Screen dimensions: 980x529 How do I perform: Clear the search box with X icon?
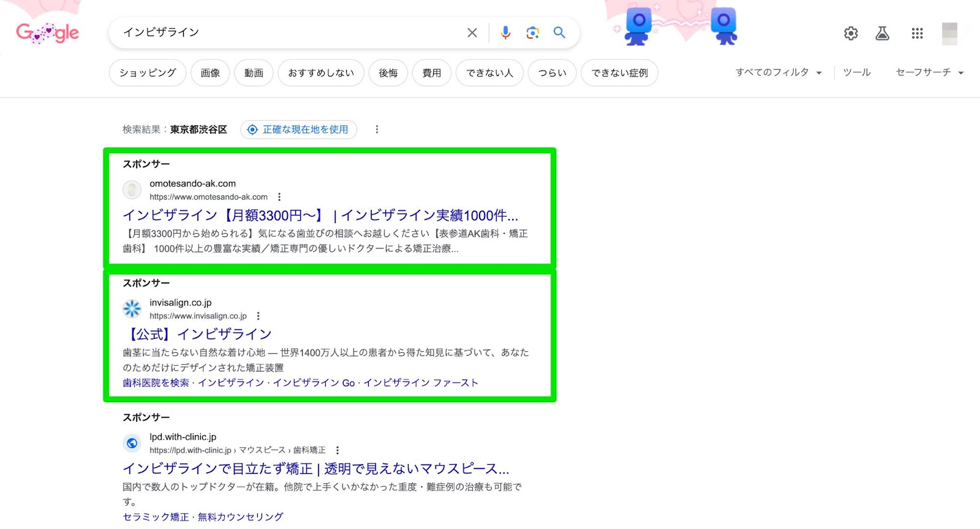(x=472, y=32)
